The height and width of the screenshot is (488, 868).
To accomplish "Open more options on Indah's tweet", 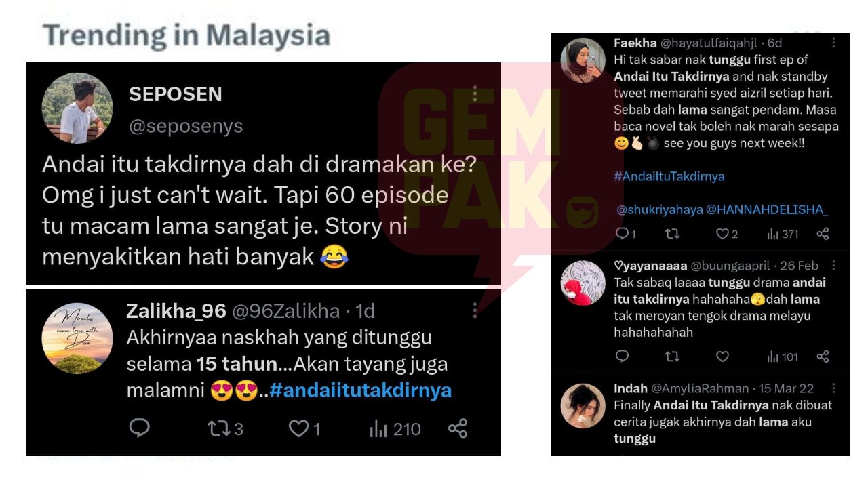I will coord(834,388).
